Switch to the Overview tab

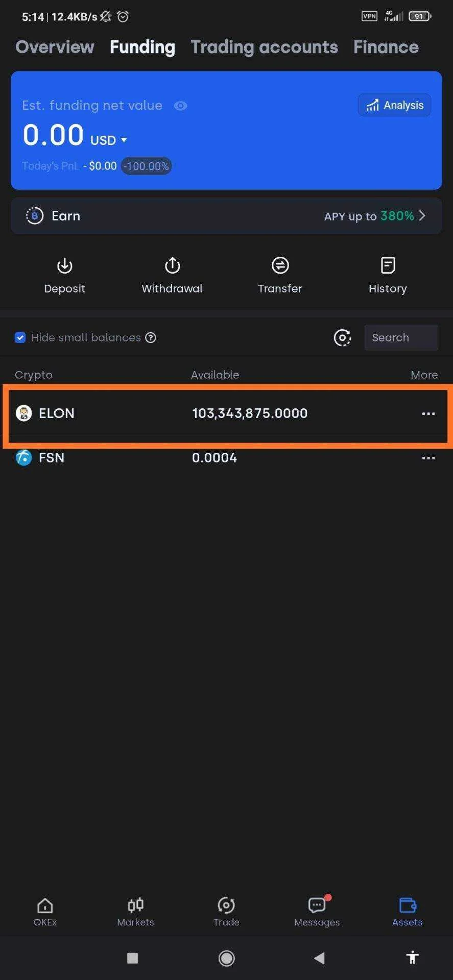(55, 47)
